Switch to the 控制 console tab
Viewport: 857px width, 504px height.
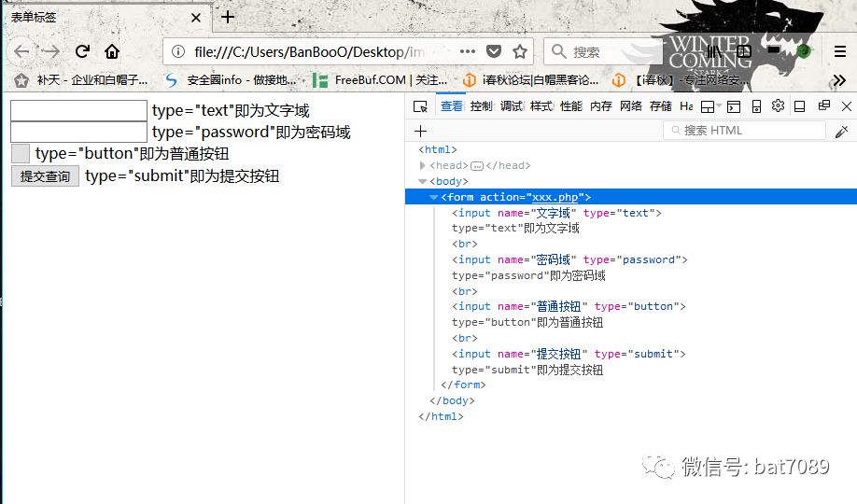coord(481,106)
